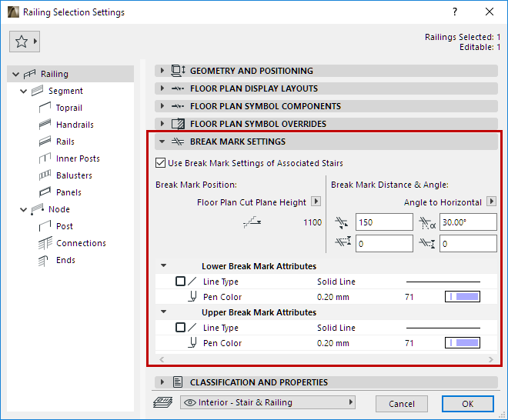Expand Classification and Properties panel

tap(162, 382)
